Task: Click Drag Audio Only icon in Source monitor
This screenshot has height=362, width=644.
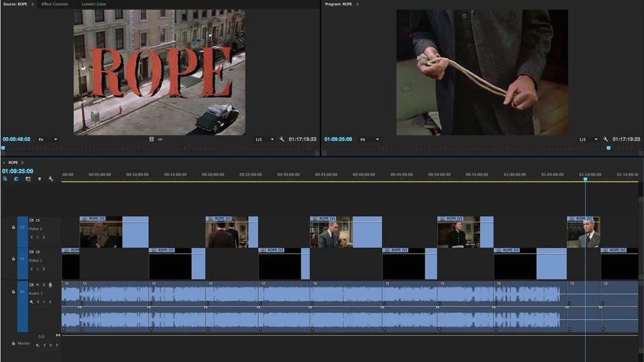Action: click(x=160, y=139)
